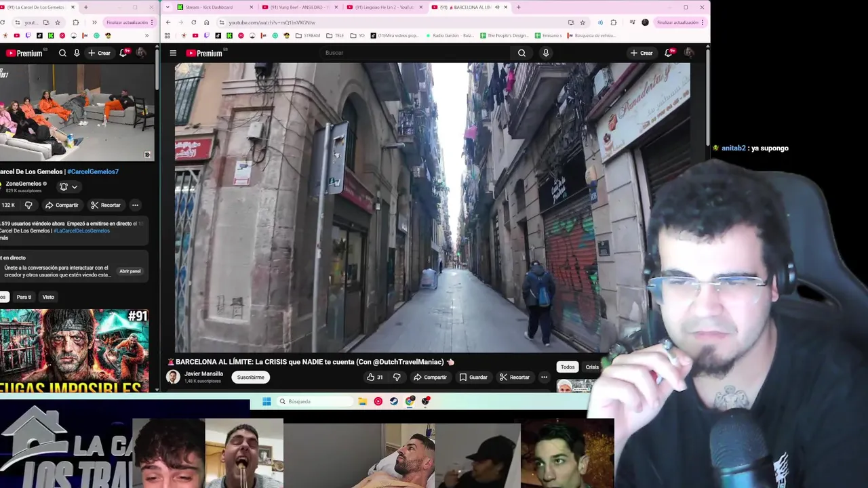Viewport: 868px width, 488px height.
Task: Click Recortar under Cárcel Gemelos stream
Action: pos(105,205)
